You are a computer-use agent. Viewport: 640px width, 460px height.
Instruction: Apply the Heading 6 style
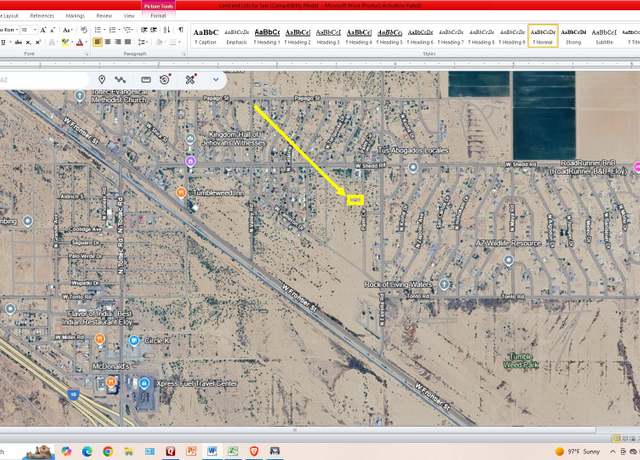420,36
